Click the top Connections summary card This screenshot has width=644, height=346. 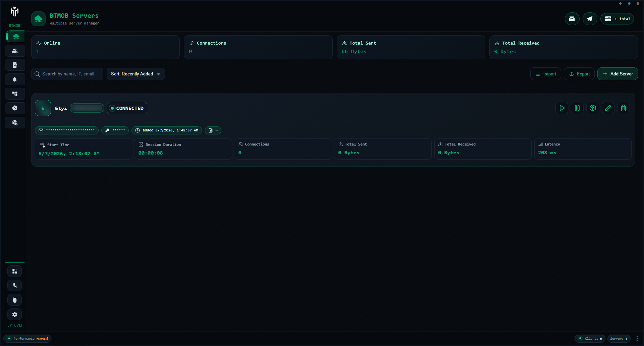click(x=258, y=47)
